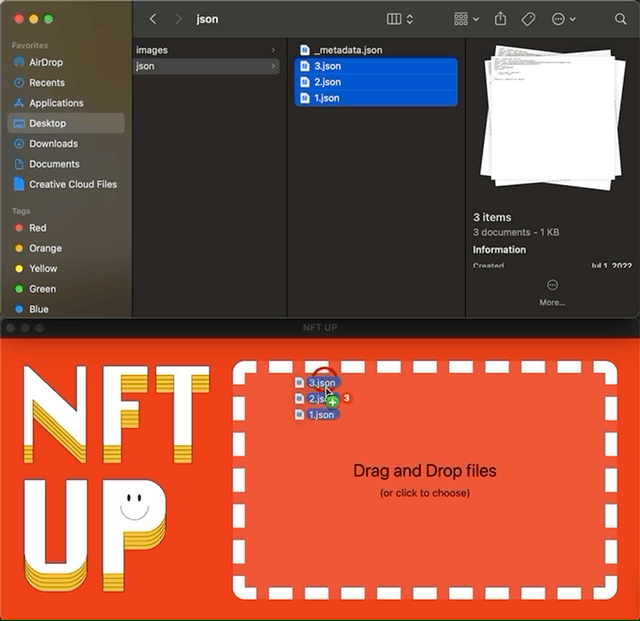Click the Recents clock icon
The width and height of the screenshot is (640, 621).
19,82
